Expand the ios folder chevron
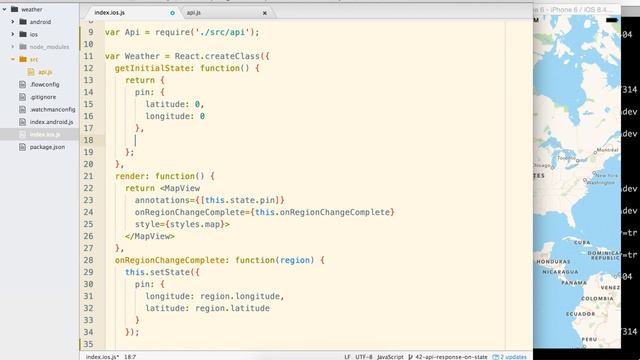The image size is (640, 360). 13,34
